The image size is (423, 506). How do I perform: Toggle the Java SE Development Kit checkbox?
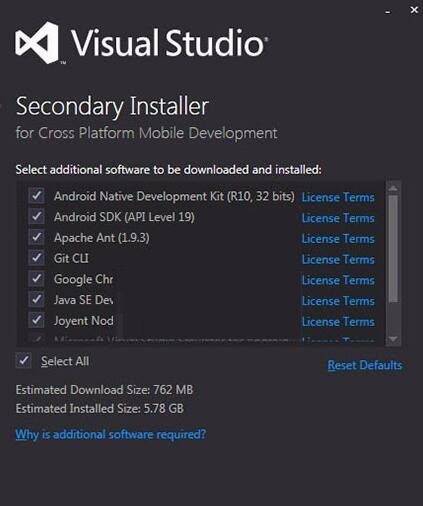click(x=36, y=299)
